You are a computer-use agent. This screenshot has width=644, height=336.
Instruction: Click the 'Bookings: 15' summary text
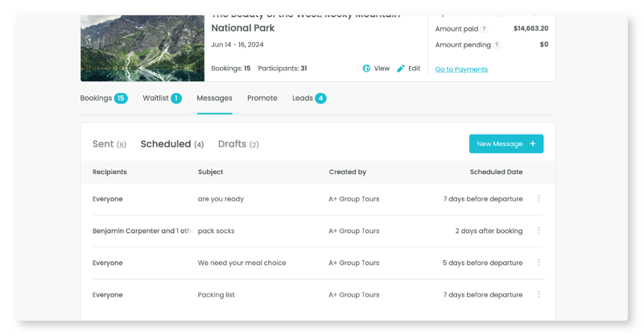(231, 68)
